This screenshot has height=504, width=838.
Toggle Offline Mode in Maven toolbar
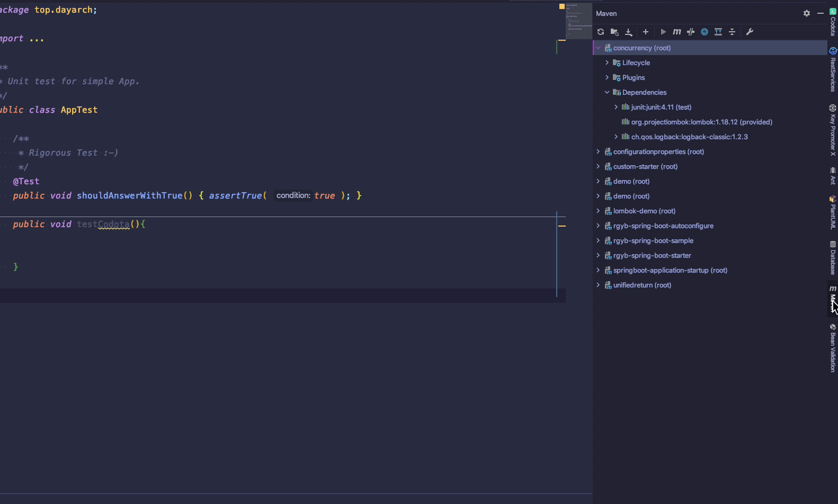click(x=691, y=32)
